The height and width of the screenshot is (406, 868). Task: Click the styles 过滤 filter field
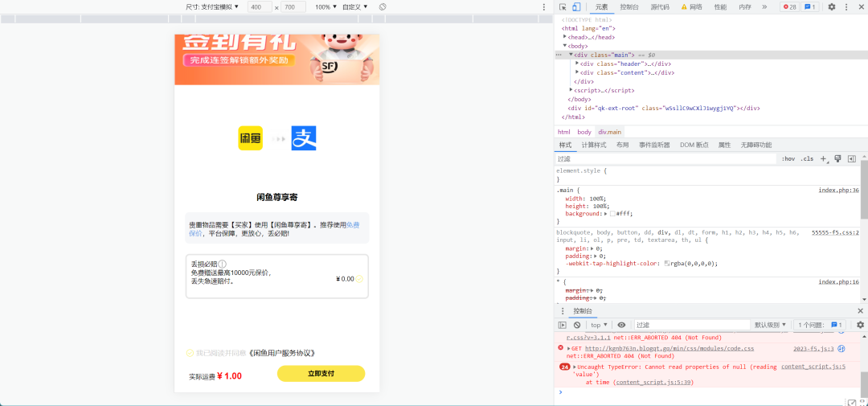[x=666, y=159]
